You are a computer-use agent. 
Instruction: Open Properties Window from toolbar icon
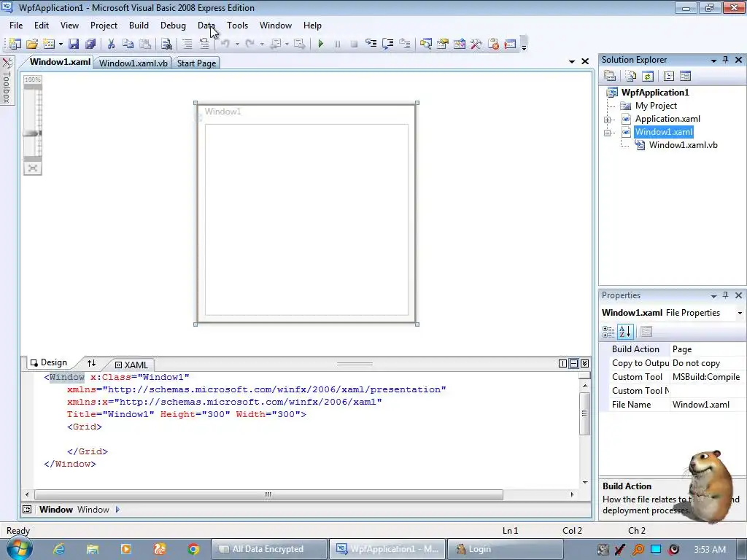(443, 44)
